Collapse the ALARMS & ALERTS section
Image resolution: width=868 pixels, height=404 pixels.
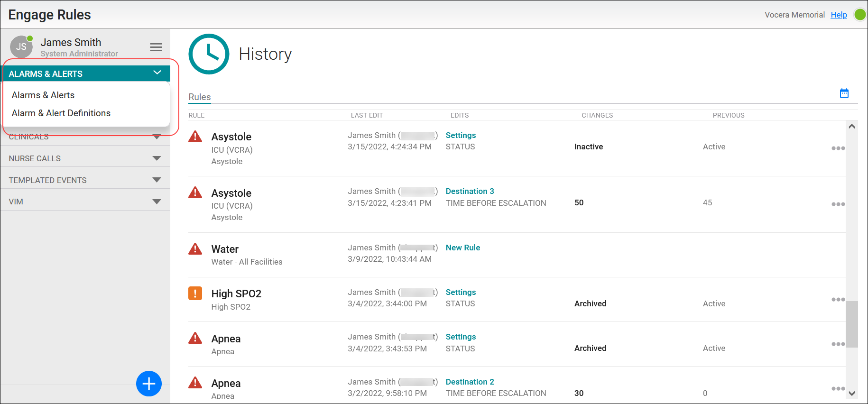tap(157, 73)
